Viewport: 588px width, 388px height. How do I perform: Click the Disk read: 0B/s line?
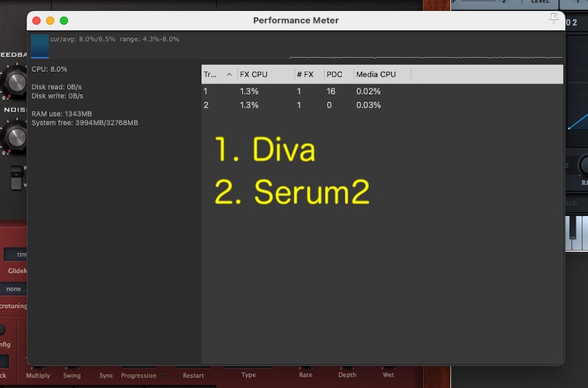point(57,87)
